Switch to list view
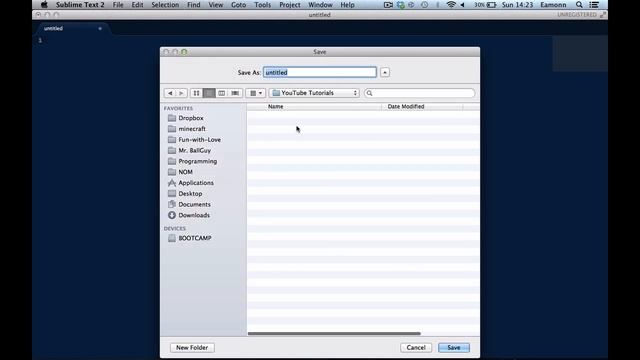This screenshot has width=640, height=360. pos(209,93)
